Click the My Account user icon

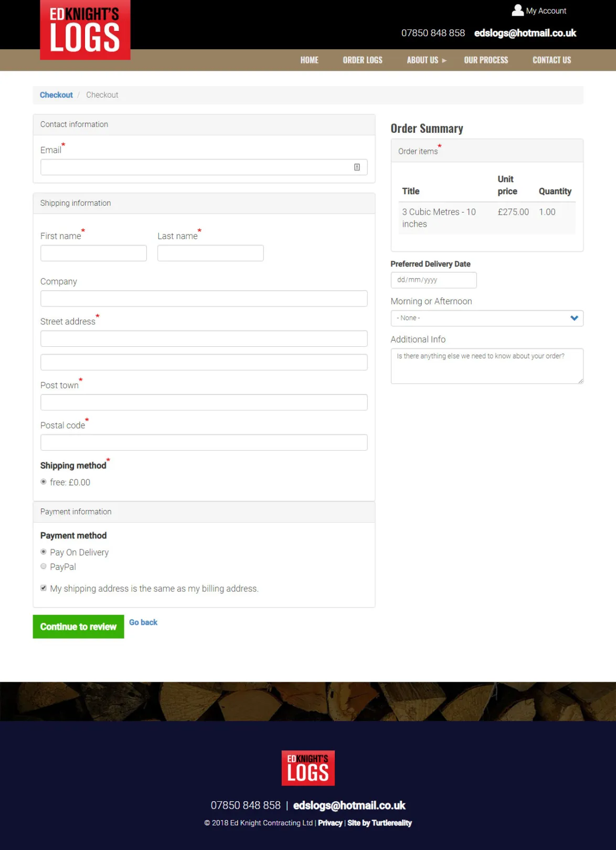click(517, 10)
